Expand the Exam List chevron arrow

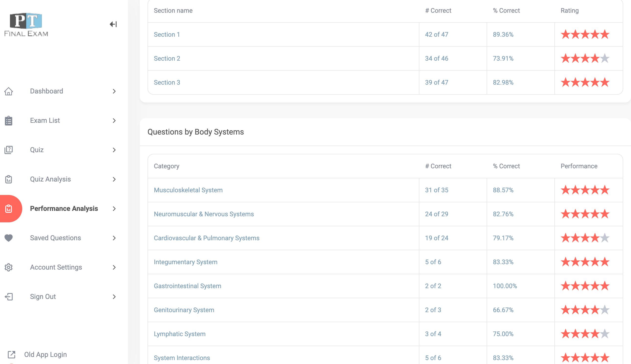click(114, 121)
